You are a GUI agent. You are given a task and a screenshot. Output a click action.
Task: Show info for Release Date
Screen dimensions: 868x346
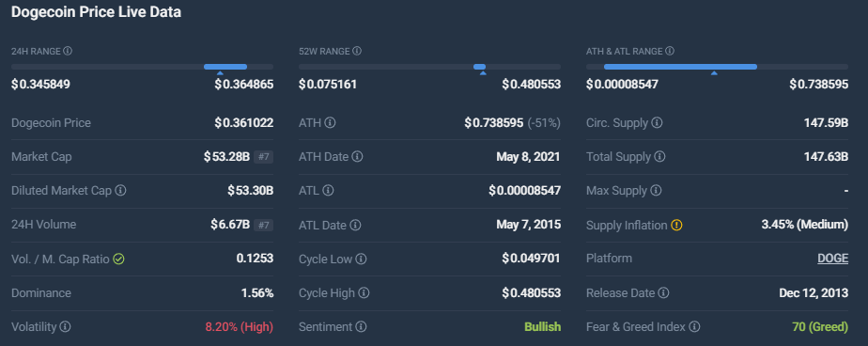(x=663, y=292)
